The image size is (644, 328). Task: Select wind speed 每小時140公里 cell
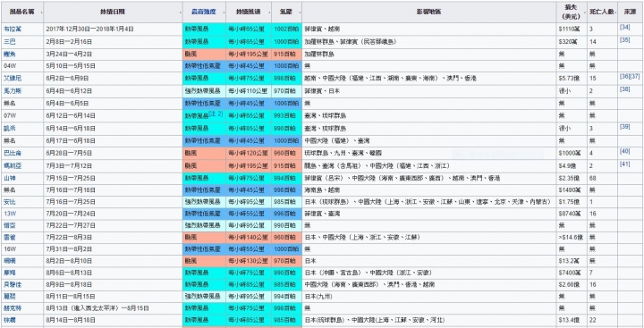point(249,237)
